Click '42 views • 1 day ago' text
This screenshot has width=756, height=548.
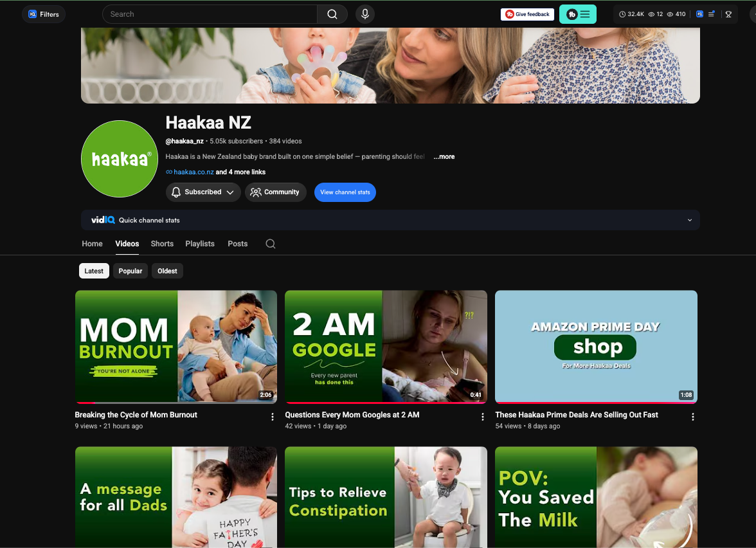(316, 426)
